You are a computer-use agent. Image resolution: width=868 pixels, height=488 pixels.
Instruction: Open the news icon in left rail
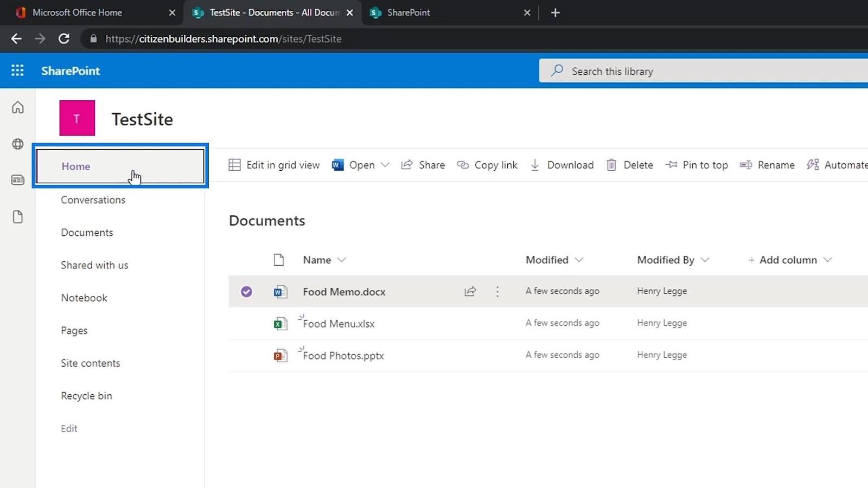(18, 180)
